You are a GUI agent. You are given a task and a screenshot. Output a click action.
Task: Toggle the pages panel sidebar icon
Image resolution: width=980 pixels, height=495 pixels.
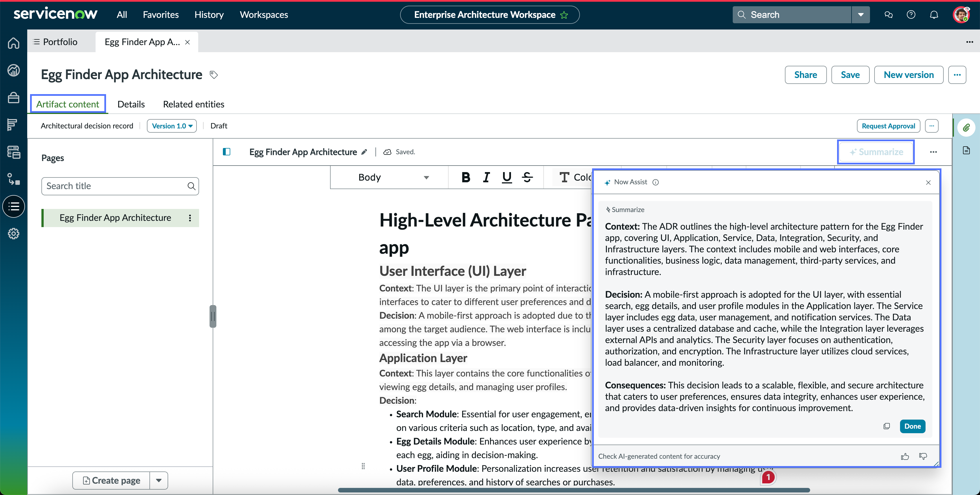pos(226,152)
